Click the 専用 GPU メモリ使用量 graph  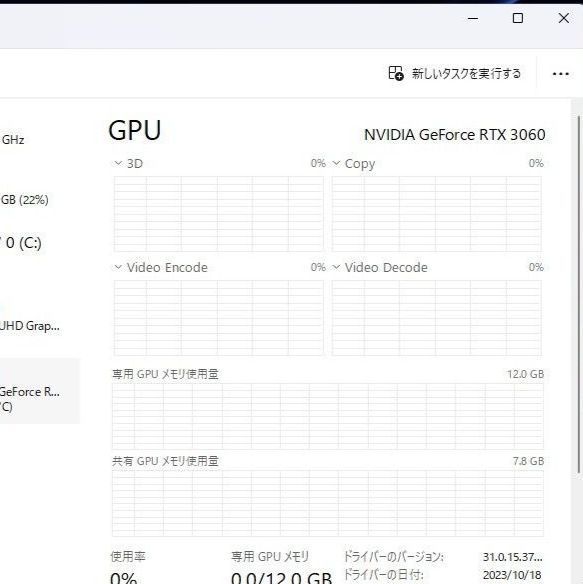(328, 416)
